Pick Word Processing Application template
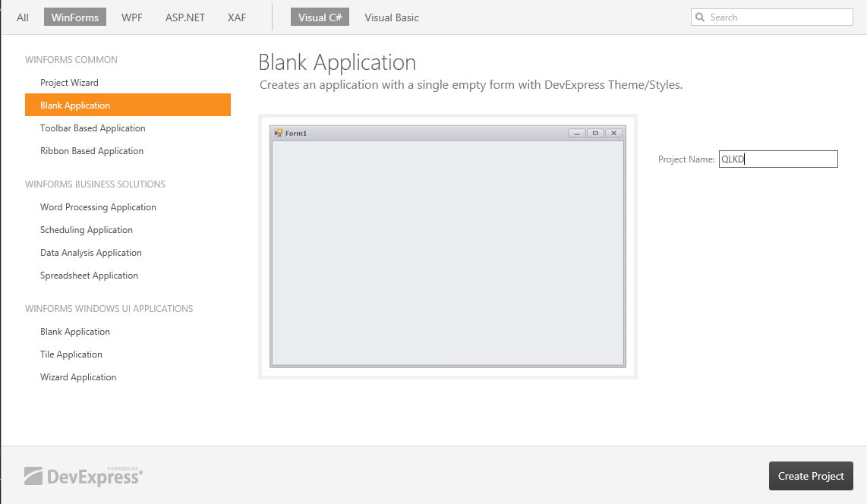 click(x=98, y=207)
